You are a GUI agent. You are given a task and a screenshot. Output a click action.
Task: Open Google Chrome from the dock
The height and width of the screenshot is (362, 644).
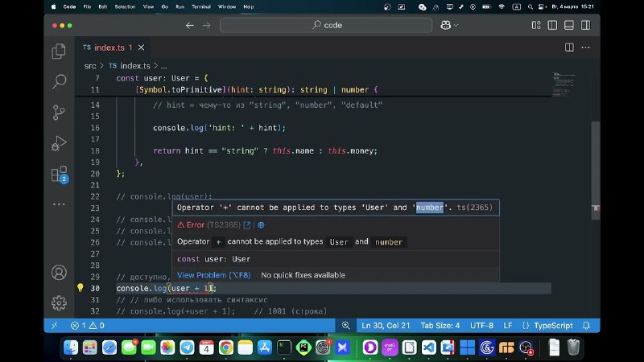click(x=226, y=348)
